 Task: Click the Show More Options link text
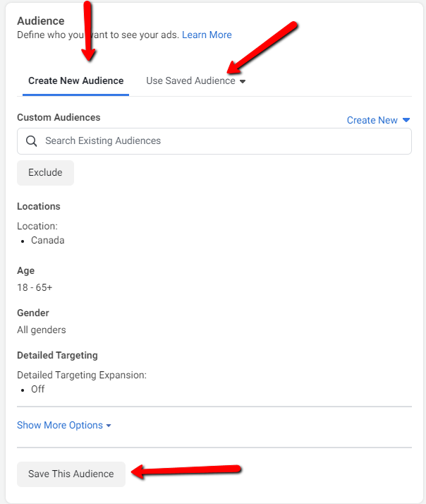[x=59, y=426]
